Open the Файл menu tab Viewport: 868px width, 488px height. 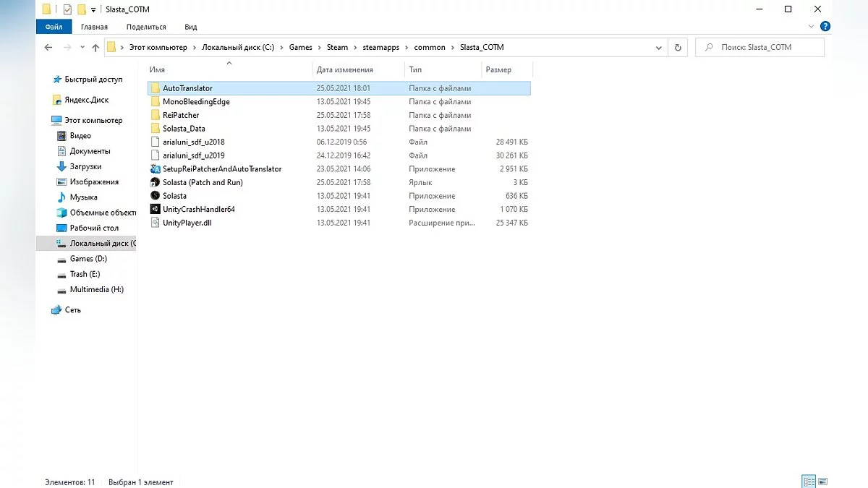coord(54,27)
